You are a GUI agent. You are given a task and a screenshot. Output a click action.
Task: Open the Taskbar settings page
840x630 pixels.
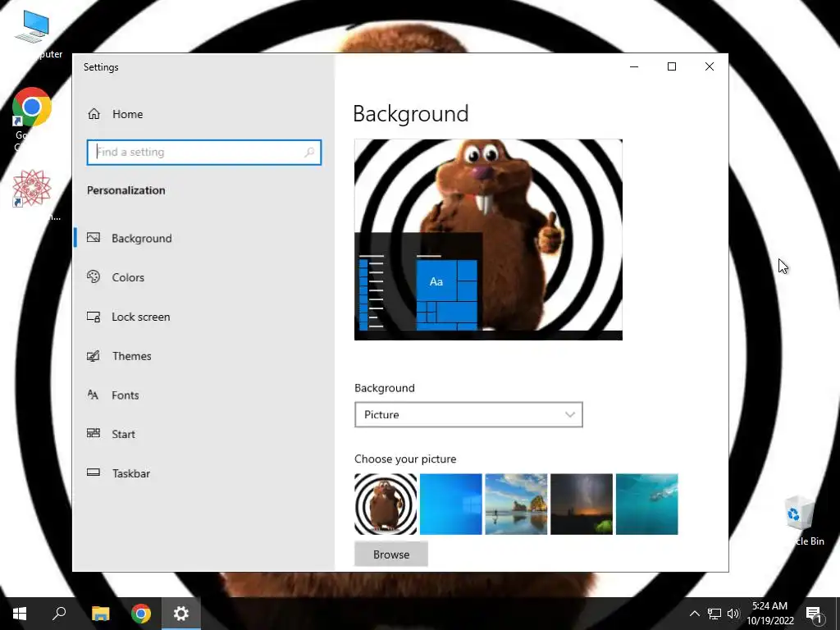131,473
